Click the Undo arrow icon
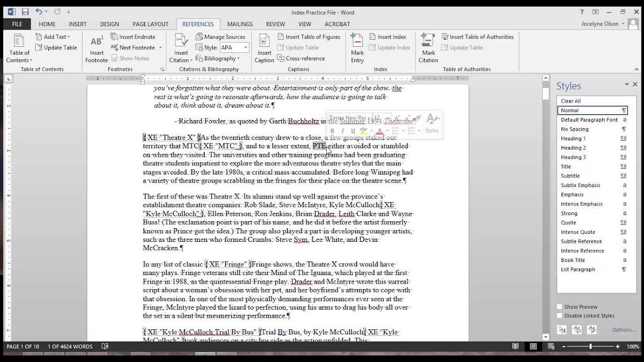Viewport: 644px width, 362px height. click(38, 12)
